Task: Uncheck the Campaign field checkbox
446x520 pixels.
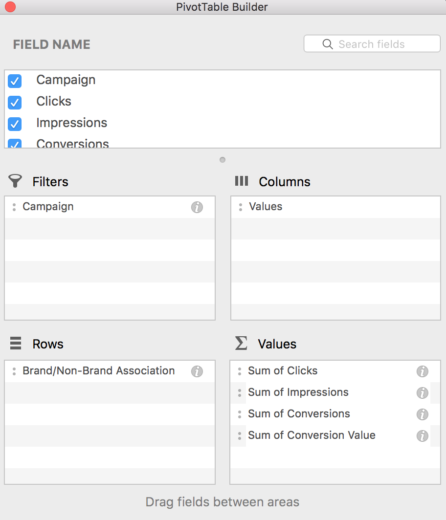Action: coord(15,81)
